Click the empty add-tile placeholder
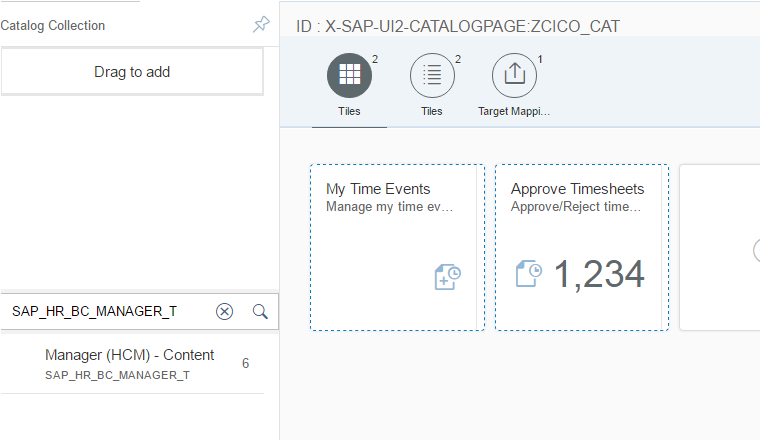761x441 pixels. (x=720, y=247)
